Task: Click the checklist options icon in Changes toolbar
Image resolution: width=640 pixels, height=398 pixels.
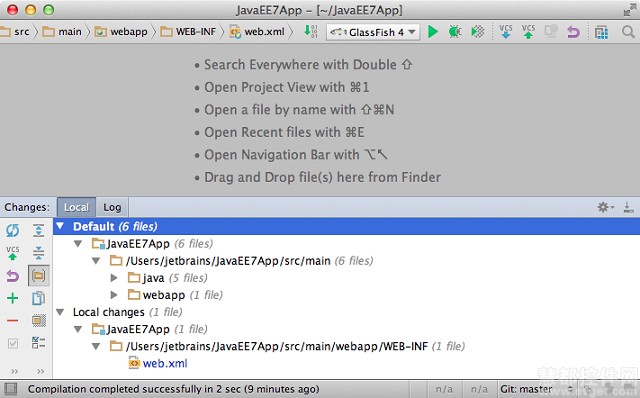Action: [x=38, y=343]
